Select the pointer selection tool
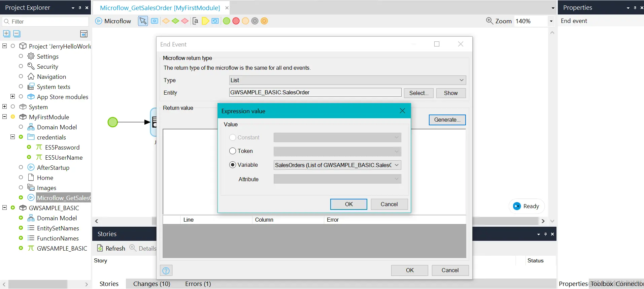This screenshot has height=289, width=644. (x=143, y=21)
